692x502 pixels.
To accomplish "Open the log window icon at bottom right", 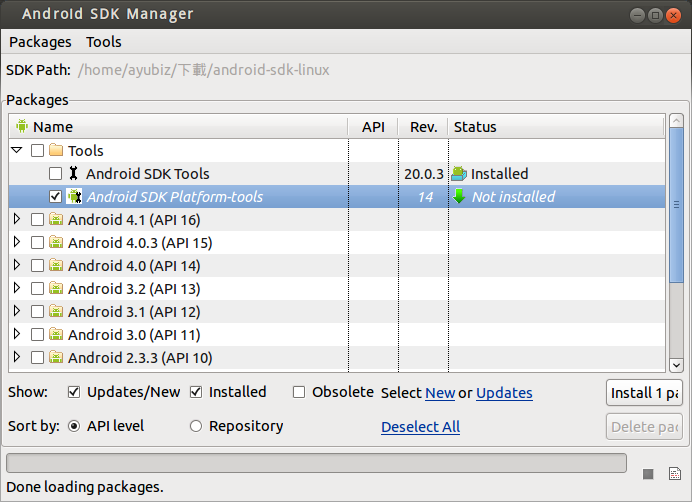I will pyautogui.click(x=674, y=473).
